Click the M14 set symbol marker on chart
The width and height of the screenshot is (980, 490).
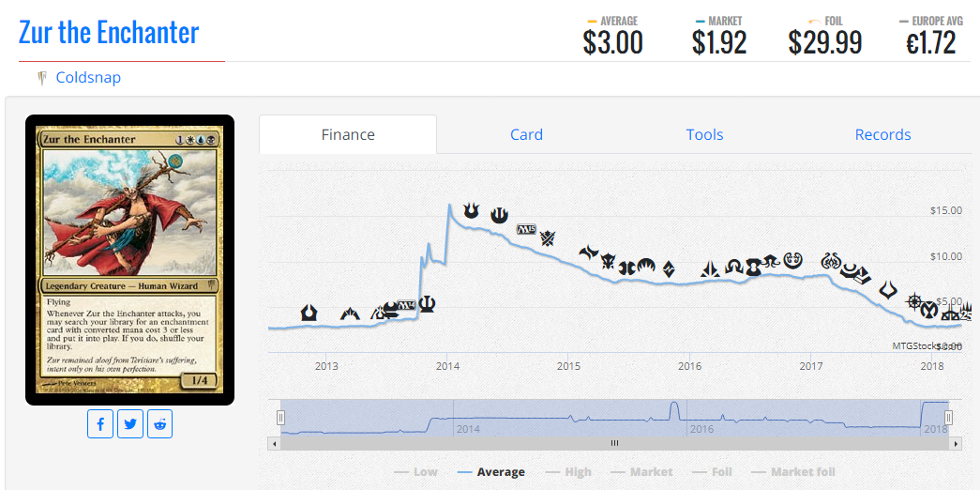[x=407, y=305]
